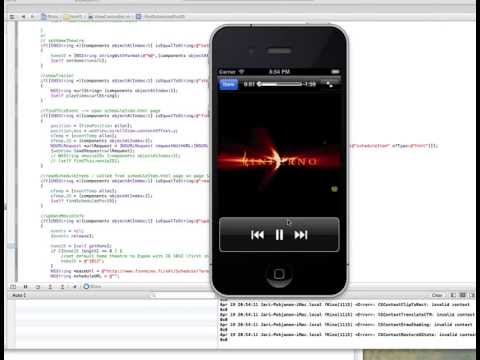Screen dimensions: 480x360
Task: Click the CGContextClipToRect console error line
Action: pyautogui.click(x=345, y=304)
